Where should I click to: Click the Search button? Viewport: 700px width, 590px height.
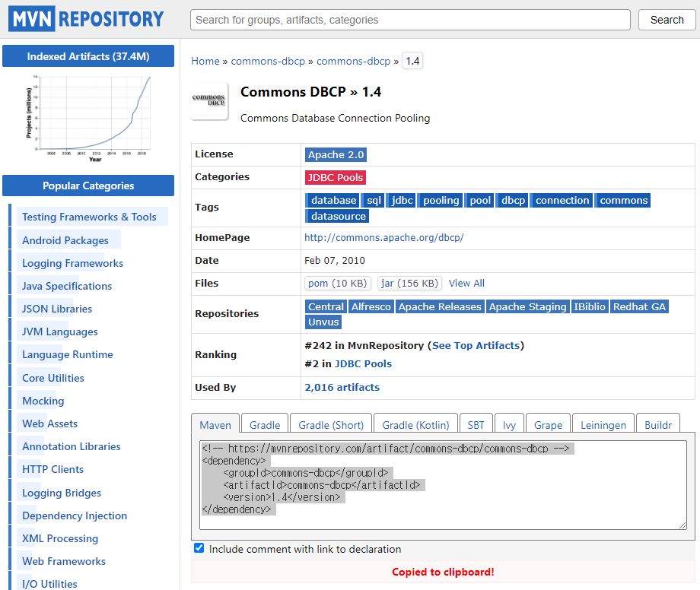click(x=667, y=20)
